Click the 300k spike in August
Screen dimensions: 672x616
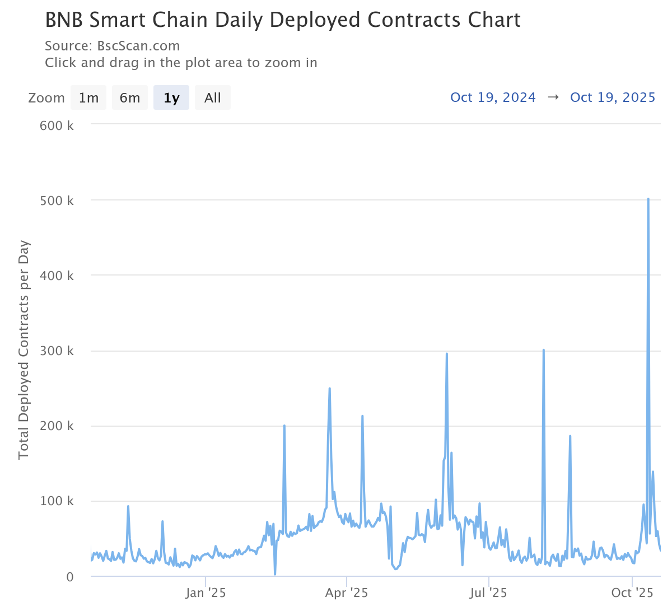543,351
